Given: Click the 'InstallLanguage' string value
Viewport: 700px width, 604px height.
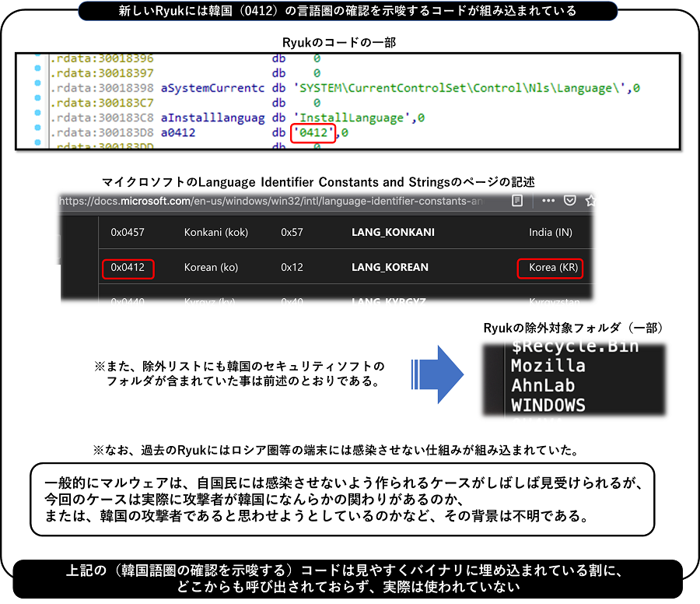Looking at the screenshot, I should coord(352,118).
